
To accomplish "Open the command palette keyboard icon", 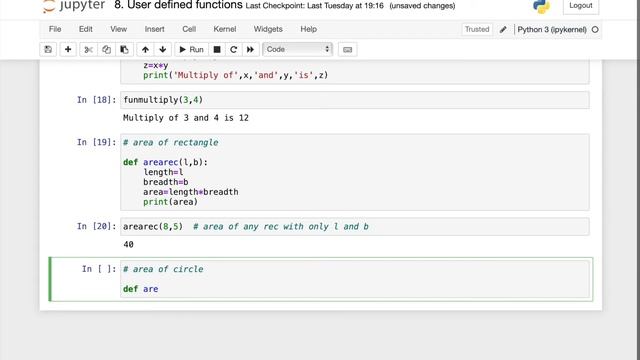I will 347,49.
